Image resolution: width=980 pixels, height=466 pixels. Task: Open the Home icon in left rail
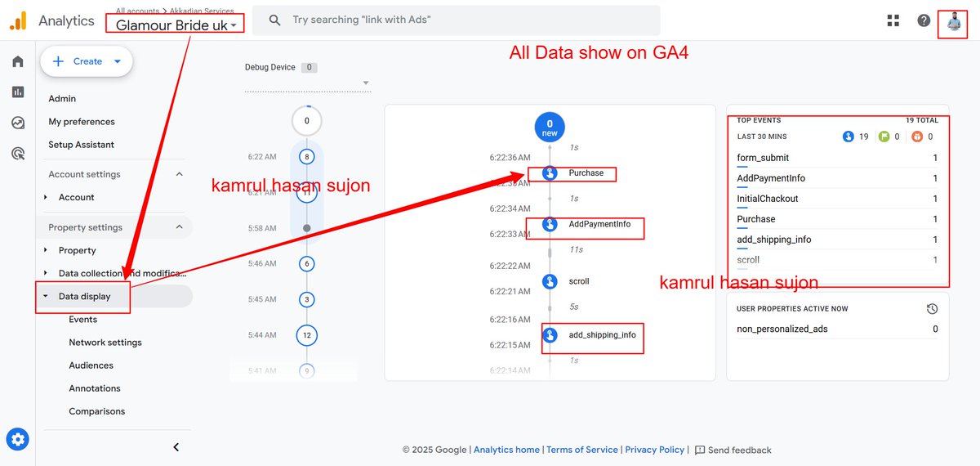(18, 61)
